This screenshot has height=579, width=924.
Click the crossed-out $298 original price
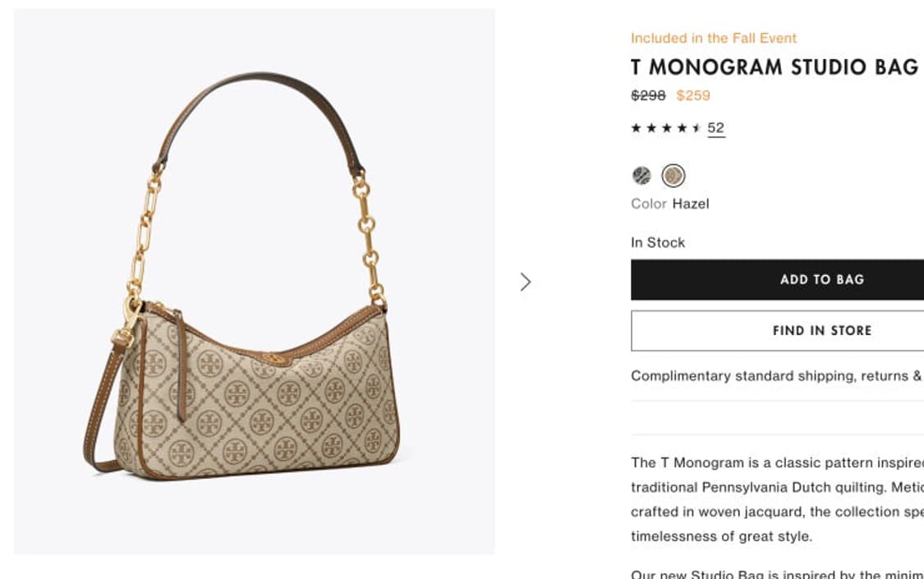648,95
